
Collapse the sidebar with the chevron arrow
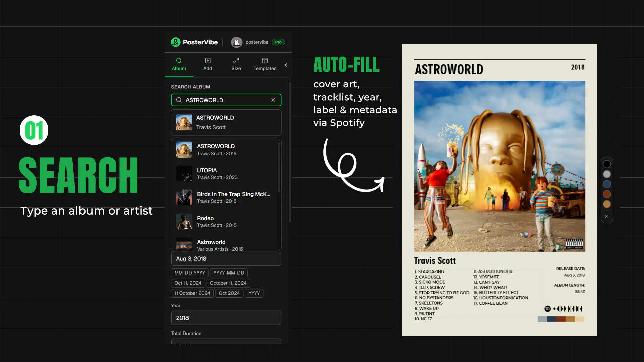coord(286,65)
